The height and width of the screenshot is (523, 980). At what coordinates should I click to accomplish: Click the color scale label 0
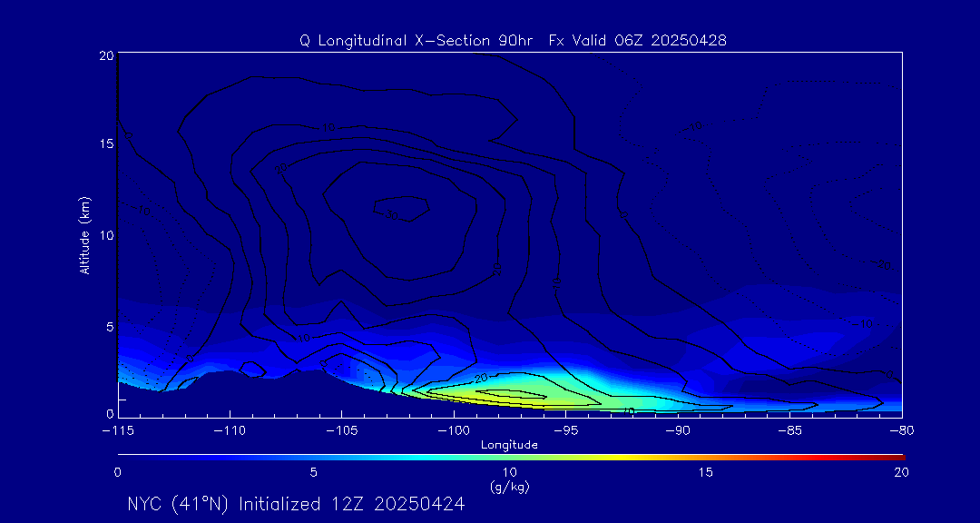pyautogui.click(x=117, y=473)
